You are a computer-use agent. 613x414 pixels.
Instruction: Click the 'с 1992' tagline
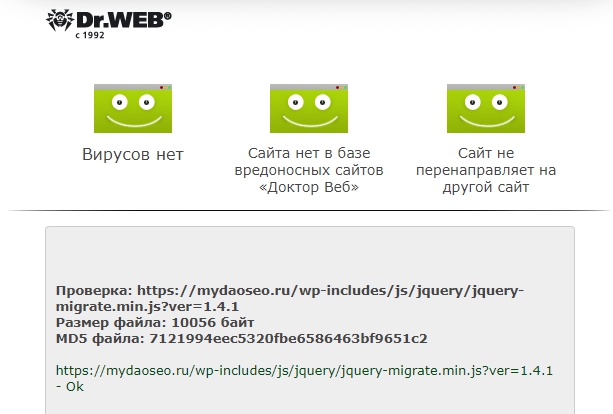[x=90, y=35]
